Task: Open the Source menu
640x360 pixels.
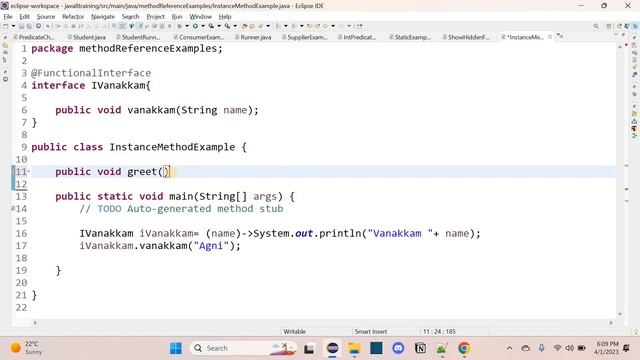Action: [x=46, y=17]
